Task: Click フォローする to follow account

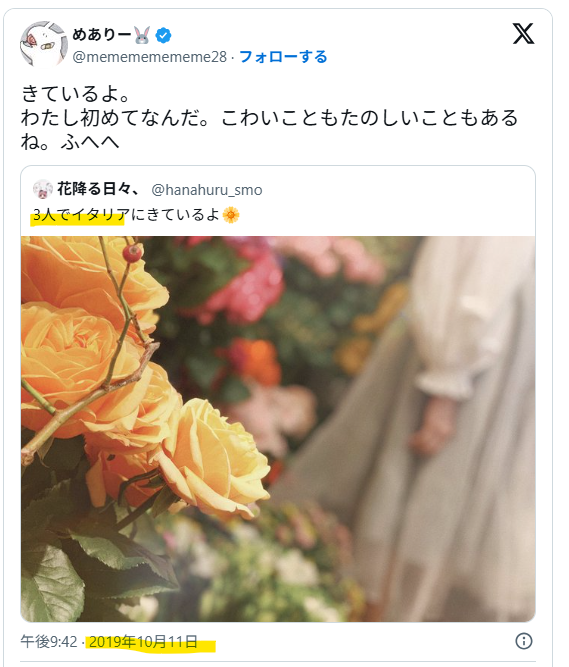Action: click(283, 57)
